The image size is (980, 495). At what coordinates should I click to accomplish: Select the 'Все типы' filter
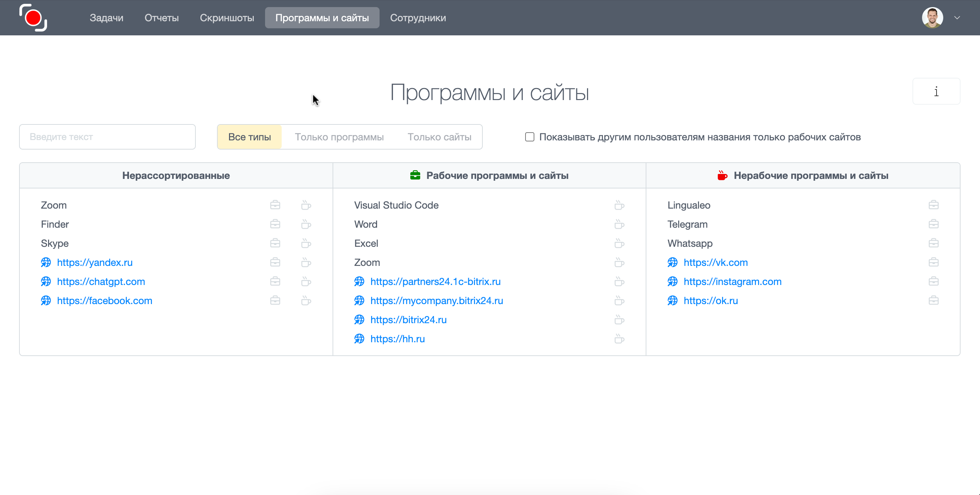[x=250, y=137]
